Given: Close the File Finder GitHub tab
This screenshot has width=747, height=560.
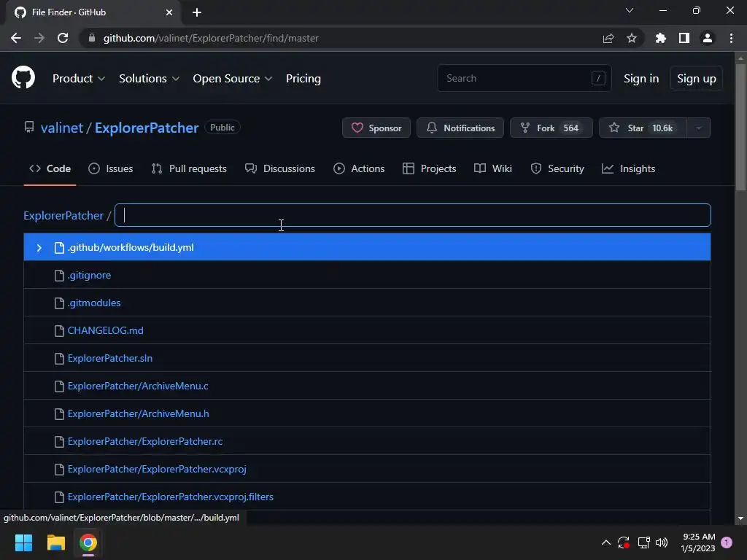Looking at the screenshot, I should 169,12.
